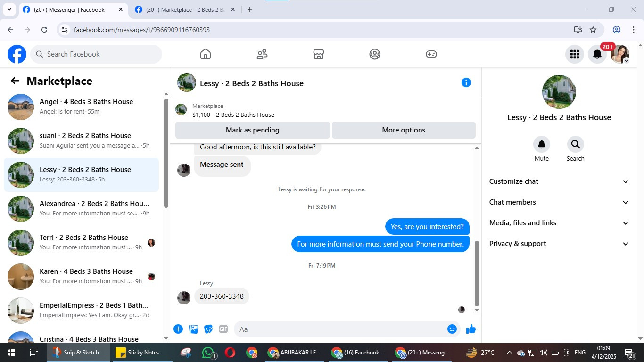Click the Mark as pending button
Image resolution: width=644 pixels, height=362 pixels.
[x=253, y=130]
